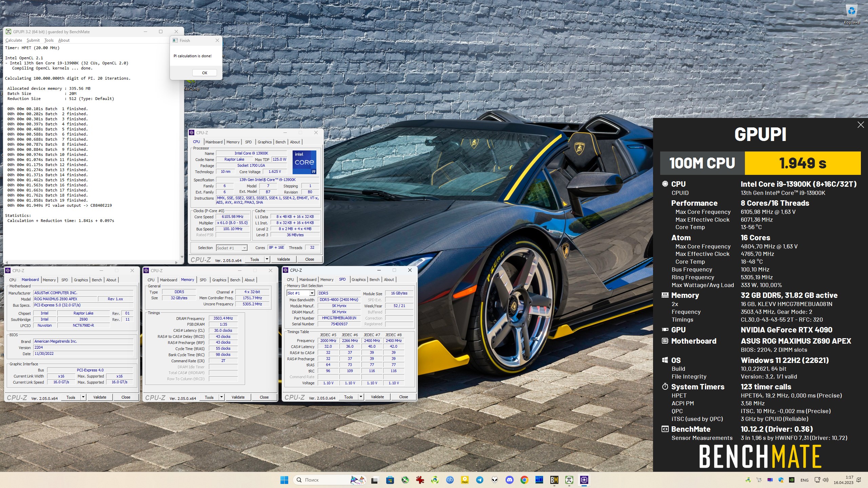Click the FPS monitor tray icon
This screenshot has width=868, height=488.
click(x=770, y=480)
